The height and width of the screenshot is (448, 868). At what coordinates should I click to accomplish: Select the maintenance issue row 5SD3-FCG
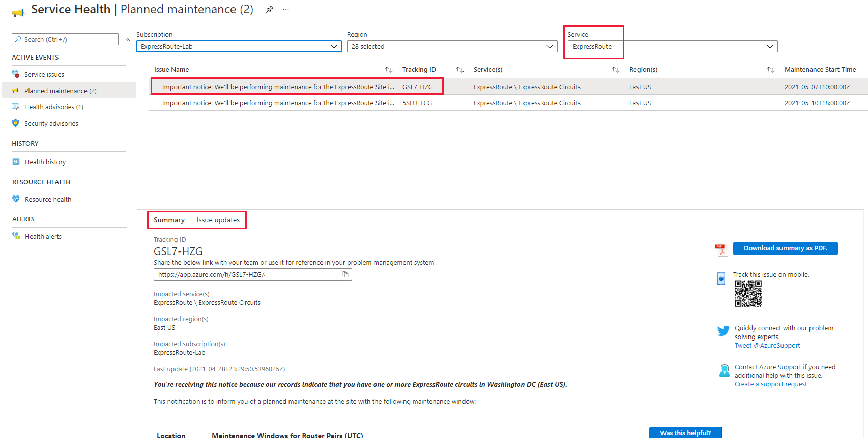click(x=508, y=103)
